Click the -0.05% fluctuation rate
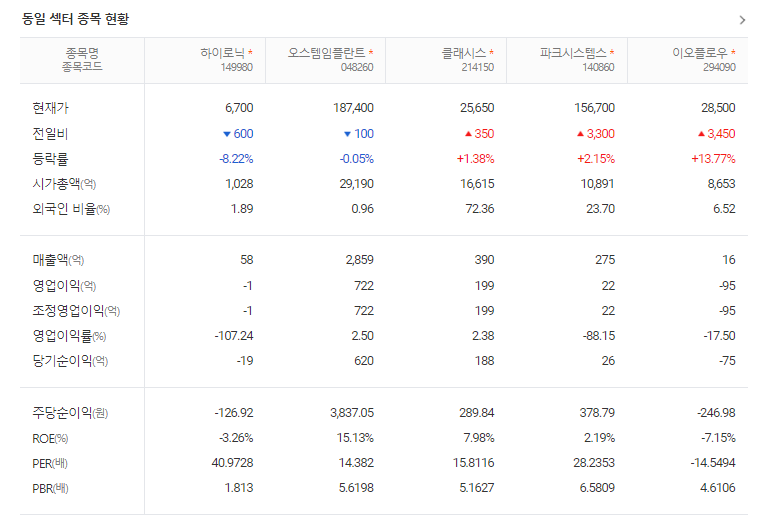The width and height of the screenshot is (762, 517). [357, 159]
